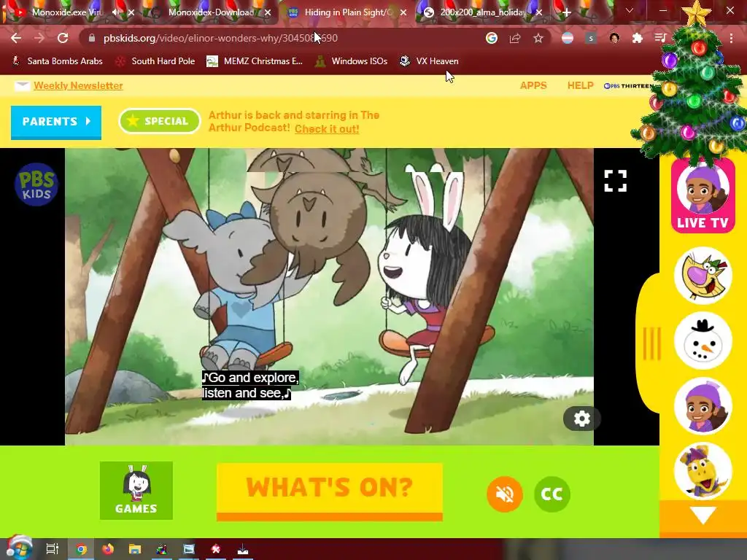
Task: Bookmark this page with the star icon
Action: pyautogui.click(x=538, y=38)
